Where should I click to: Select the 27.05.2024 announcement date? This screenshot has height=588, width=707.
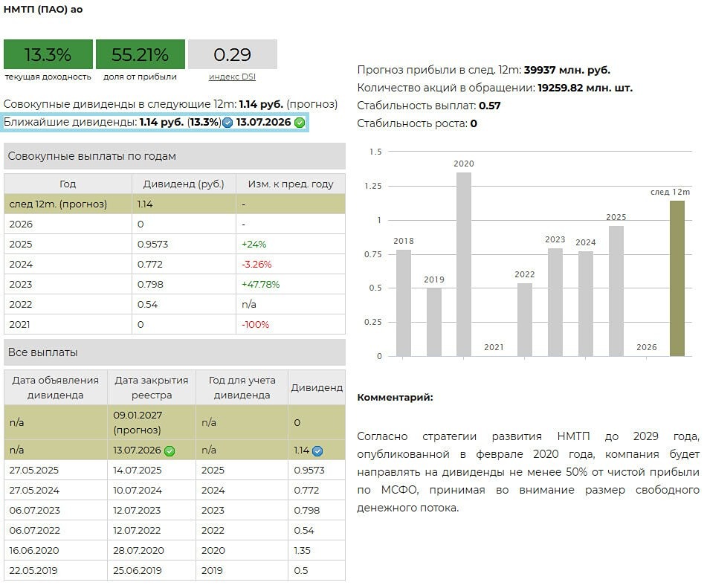(34, 491)
